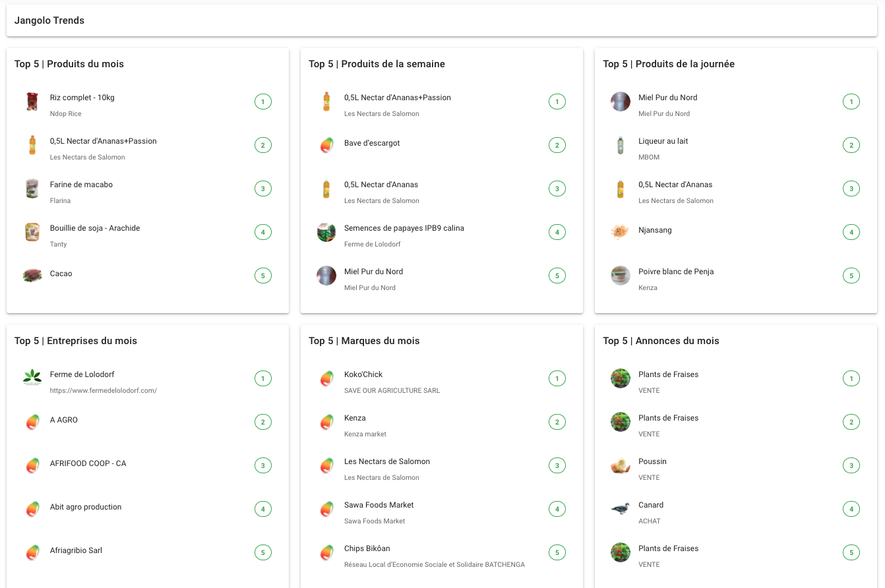Click the Poussin listing title
This screenshot has width=885, height=588.
[x=653, y=461]
